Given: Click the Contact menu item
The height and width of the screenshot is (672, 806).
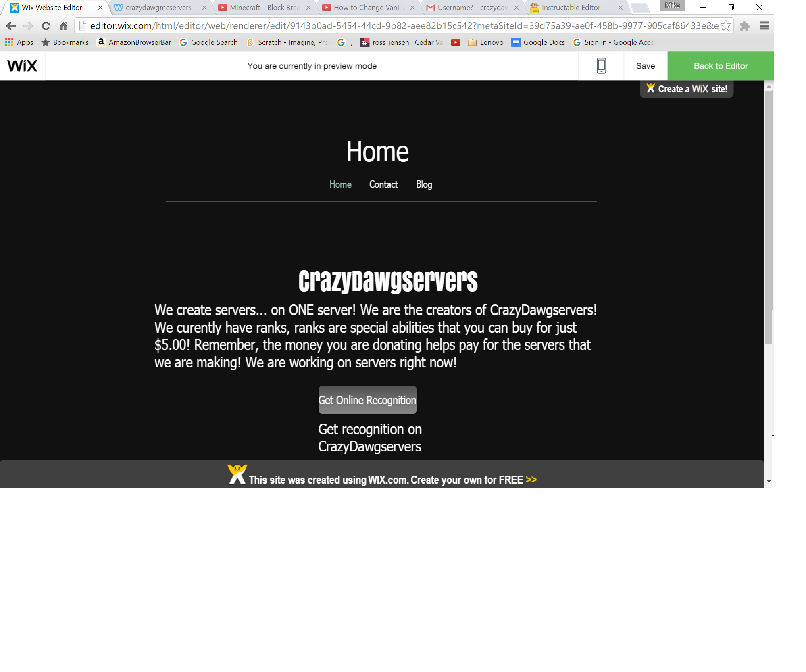Looking at the screenshot, I should coord(383,184).
